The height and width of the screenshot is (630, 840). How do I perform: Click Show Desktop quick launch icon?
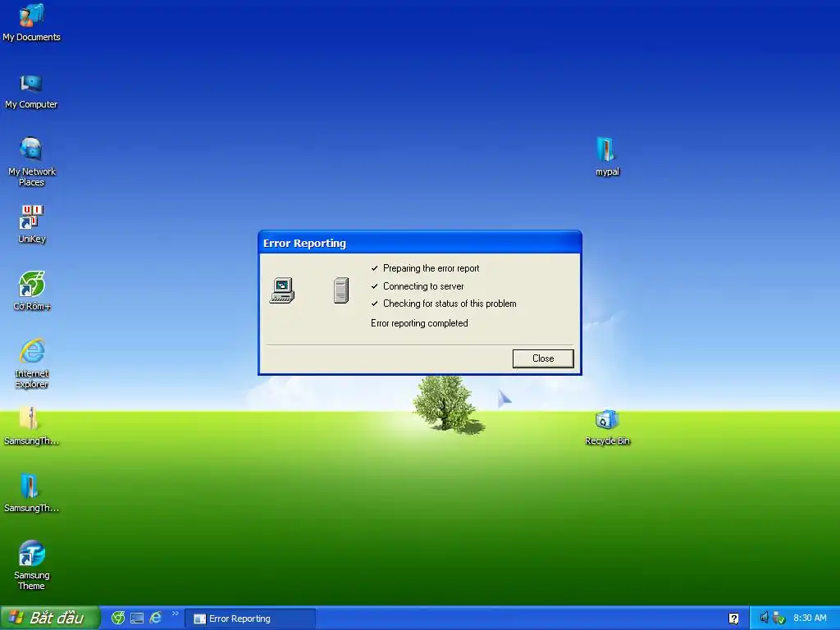pyautogui.click(x=137, y=619)
